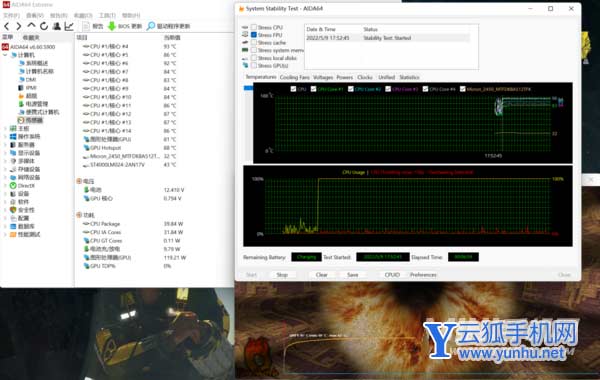This screenshot has height=380, width=600.
Task: Switch to the Statistics tab
Action: point(409,77)
